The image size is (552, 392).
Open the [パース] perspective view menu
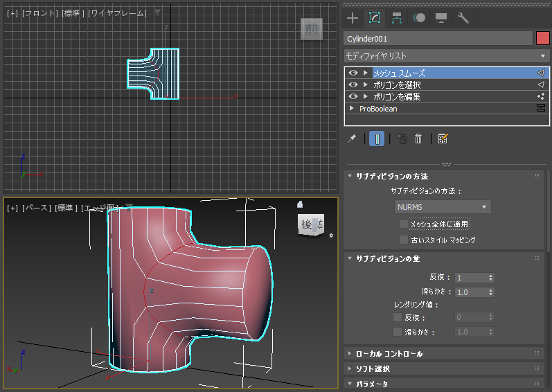click(x=37, y=208)
